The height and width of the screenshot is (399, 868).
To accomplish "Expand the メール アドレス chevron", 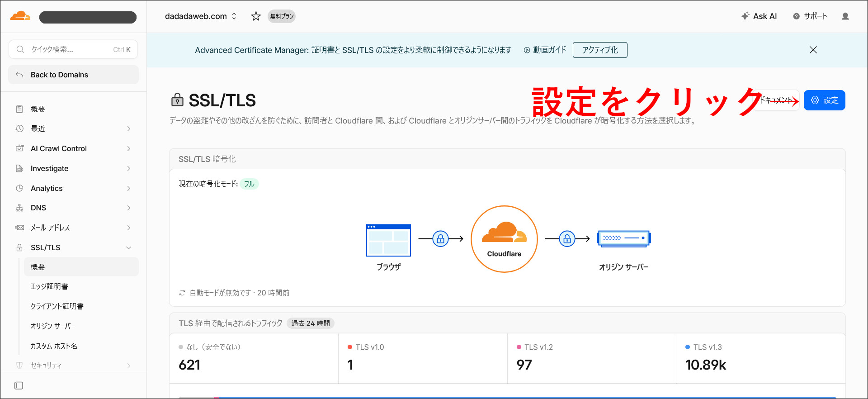I will [x=129, y=228].
